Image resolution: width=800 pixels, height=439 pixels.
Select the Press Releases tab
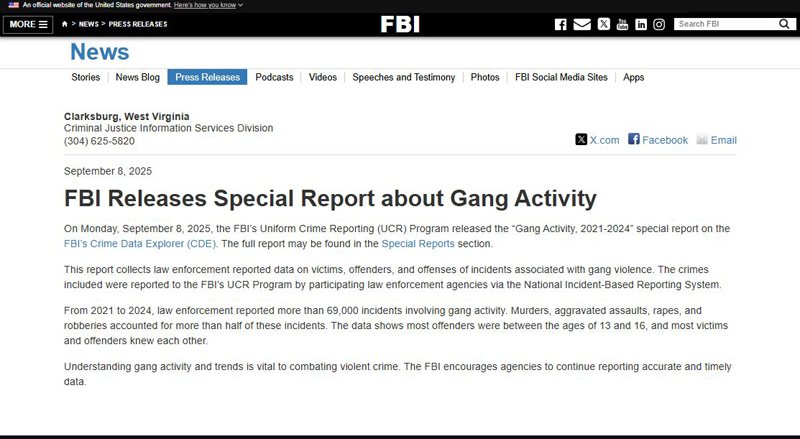click(x=207, y=77)
